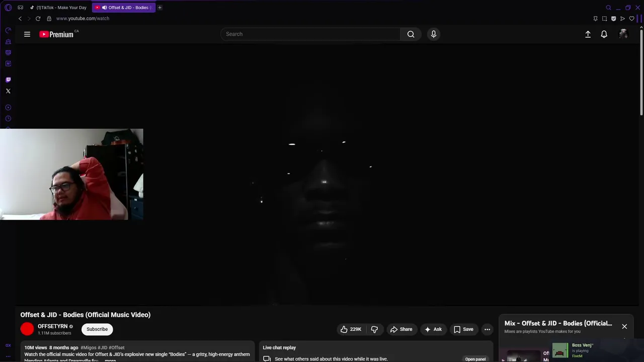The image size is (644, 362).
Task: Open the M mods icon in sidebar
Action: [x=8, y=64]
